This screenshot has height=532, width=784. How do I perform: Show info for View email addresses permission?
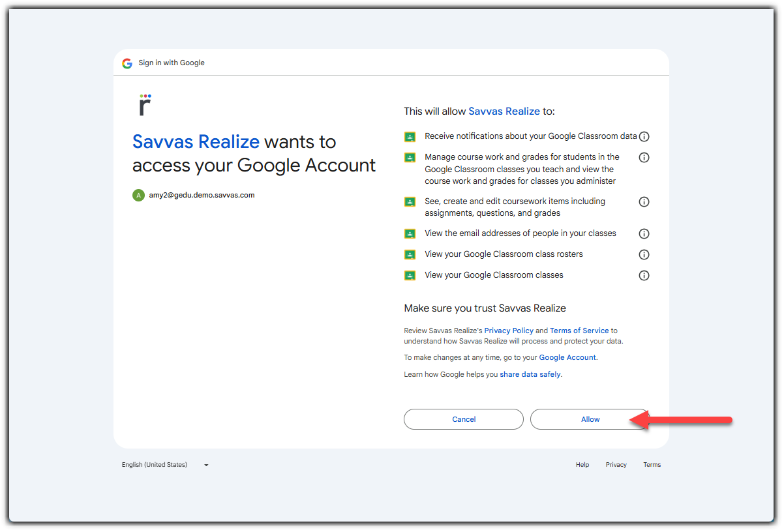[644, 233]
